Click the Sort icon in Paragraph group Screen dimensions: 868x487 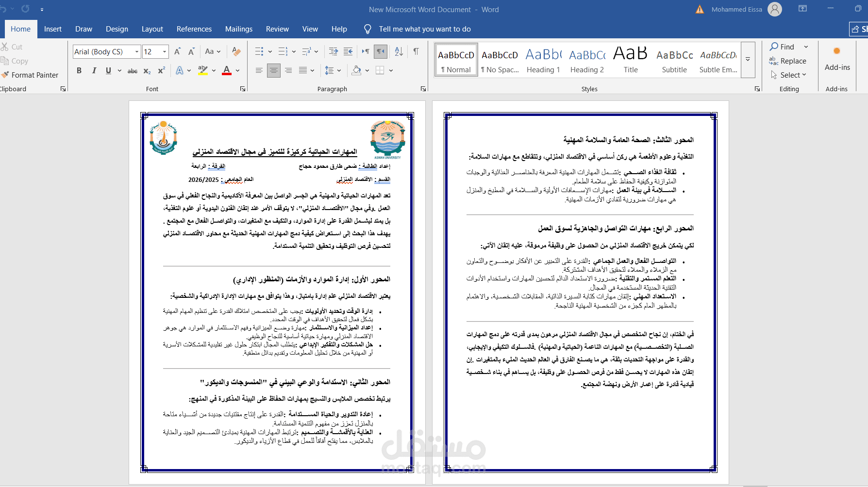[399, 51]
